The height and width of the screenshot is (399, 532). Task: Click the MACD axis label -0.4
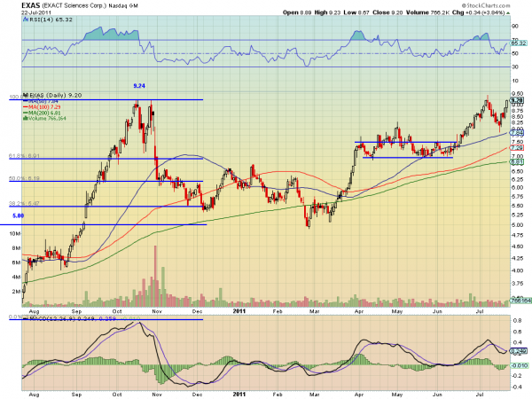click(516, 387)
